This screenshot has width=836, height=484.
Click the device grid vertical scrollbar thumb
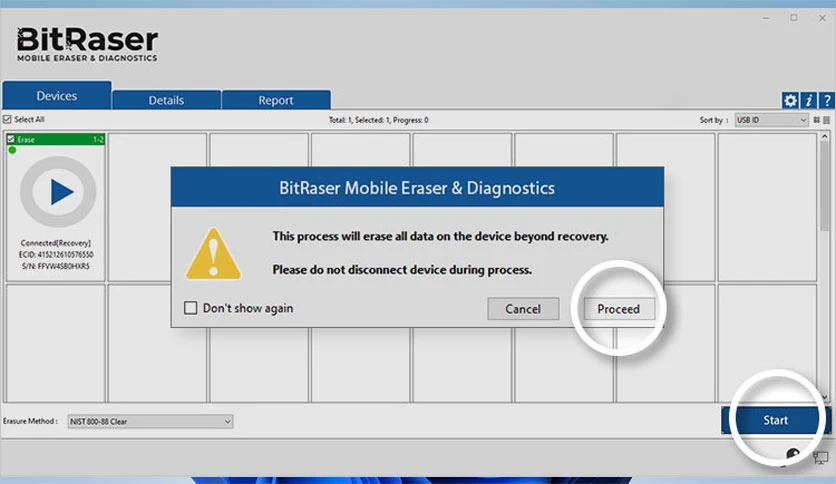(824, 187)
